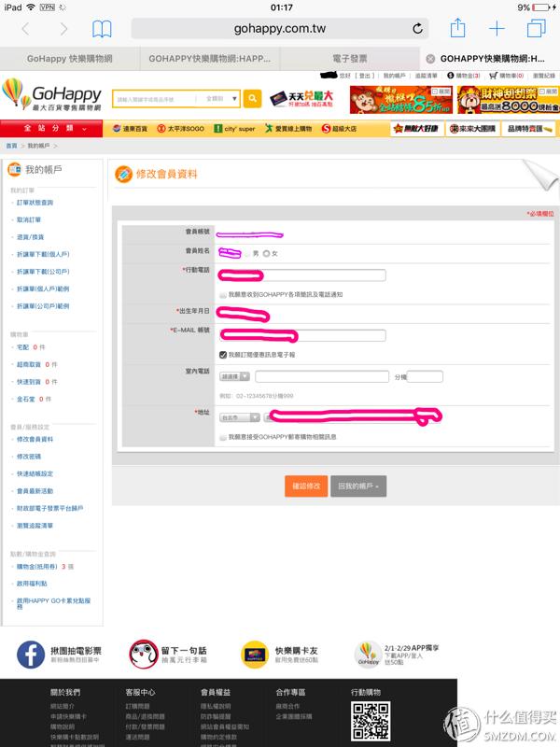Viewport: 560px width, 747px height.
Task: Click the orange 確認修改 button
Action: click(x=306, y=486)
